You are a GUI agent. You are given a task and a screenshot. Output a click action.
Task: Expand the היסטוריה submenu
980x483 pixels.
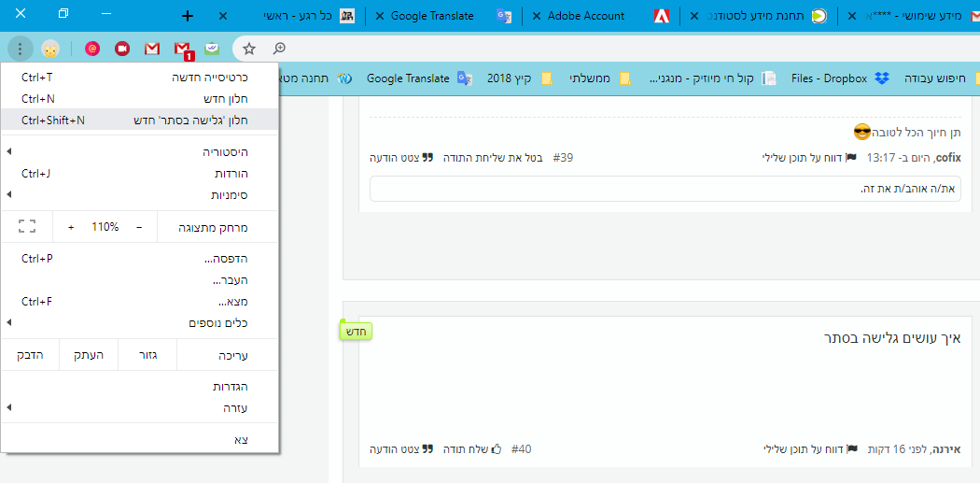(x=140, y=152)
